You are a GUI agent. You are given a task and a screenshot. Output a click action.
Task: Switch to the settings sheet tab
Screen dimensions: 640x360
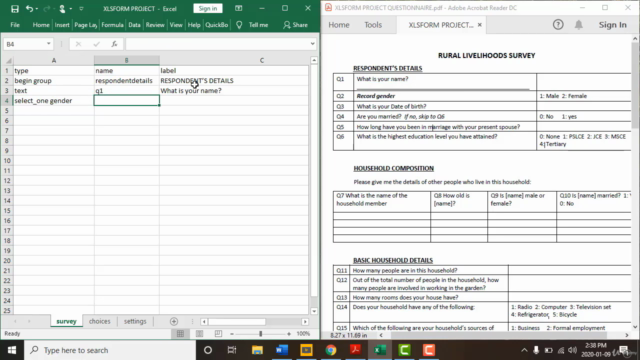point(135,322)
